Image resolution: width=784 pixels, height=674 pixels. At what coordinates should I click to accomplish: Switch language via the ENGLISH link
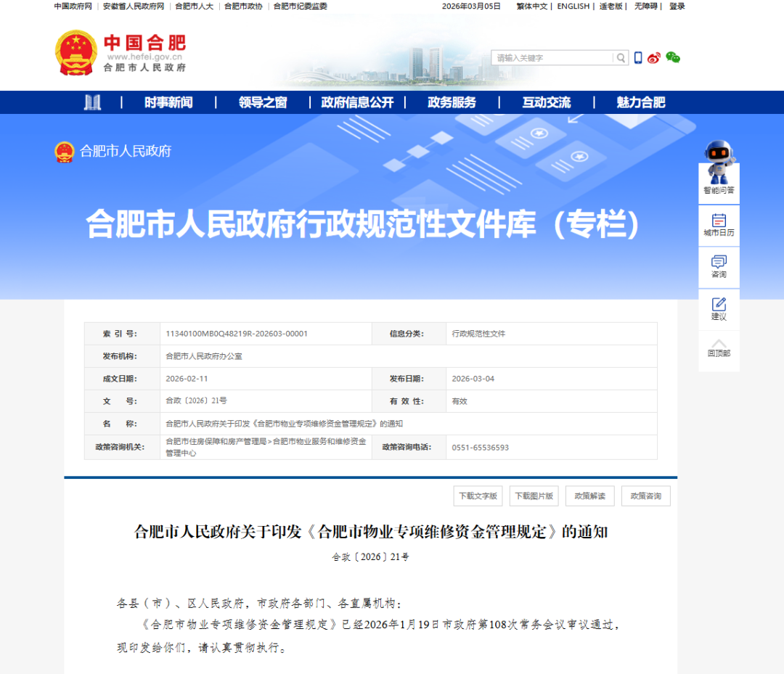coord(573,7)
